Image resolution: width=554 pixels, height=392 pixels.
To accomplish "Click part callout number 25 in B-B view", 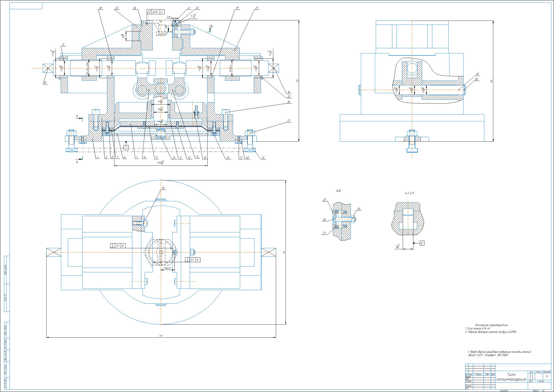I will pos(324,200).
